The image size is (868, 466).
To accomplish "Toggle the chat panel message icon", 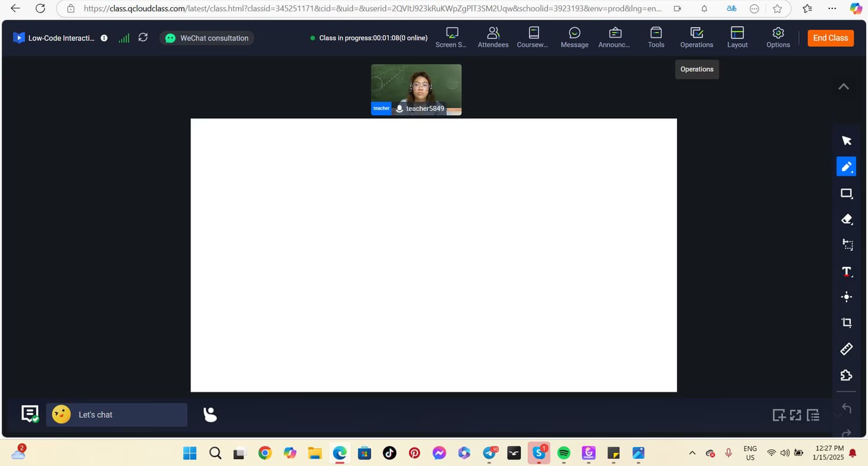I will coord(30,414).
